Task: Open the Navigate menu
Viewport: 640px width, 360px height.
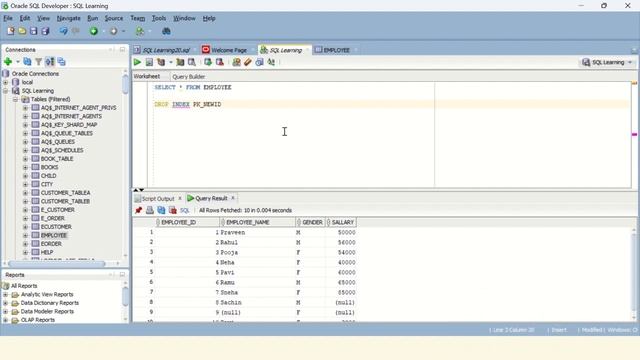Action: tap(69, 18)
